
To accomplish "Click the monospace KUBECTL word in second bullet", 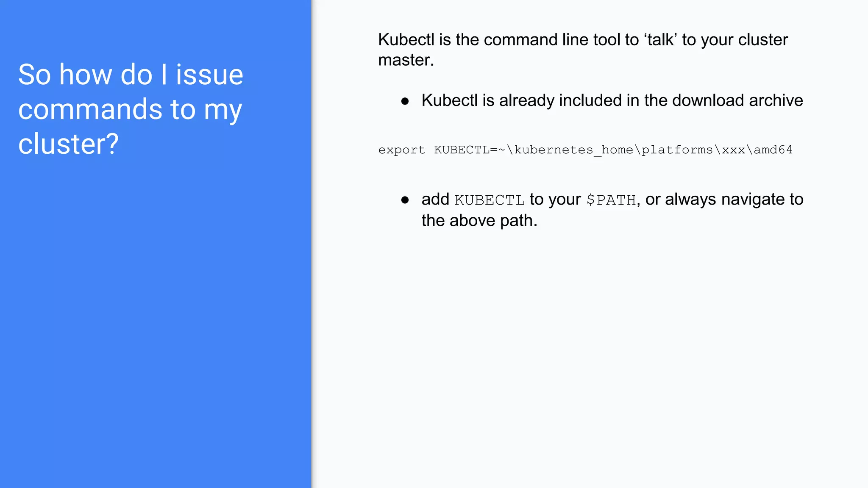I will tap(490, 200).
